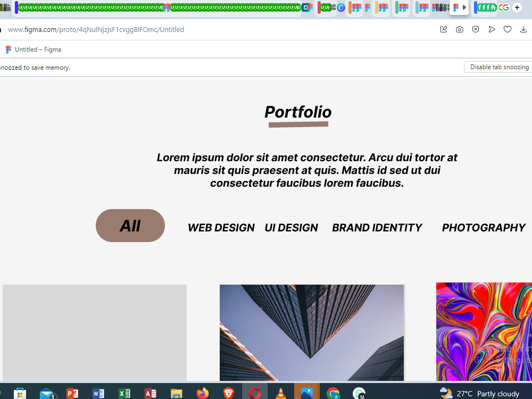Open the pinboards edit icon in address bar

444,29
